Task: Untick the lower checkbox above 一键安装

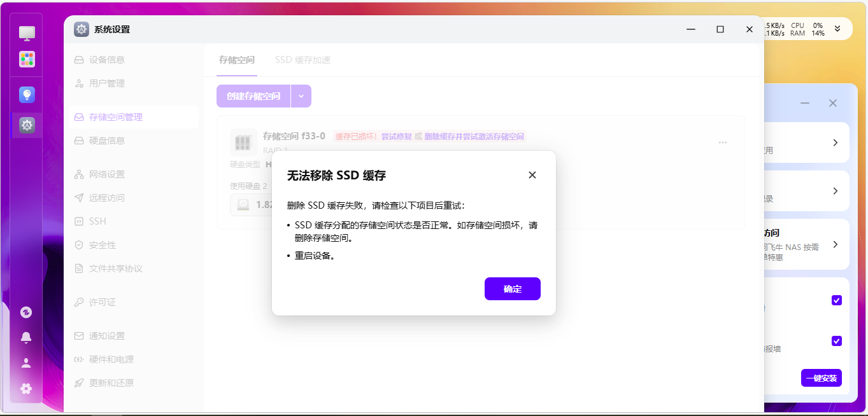Action: (x=837, y=341)
